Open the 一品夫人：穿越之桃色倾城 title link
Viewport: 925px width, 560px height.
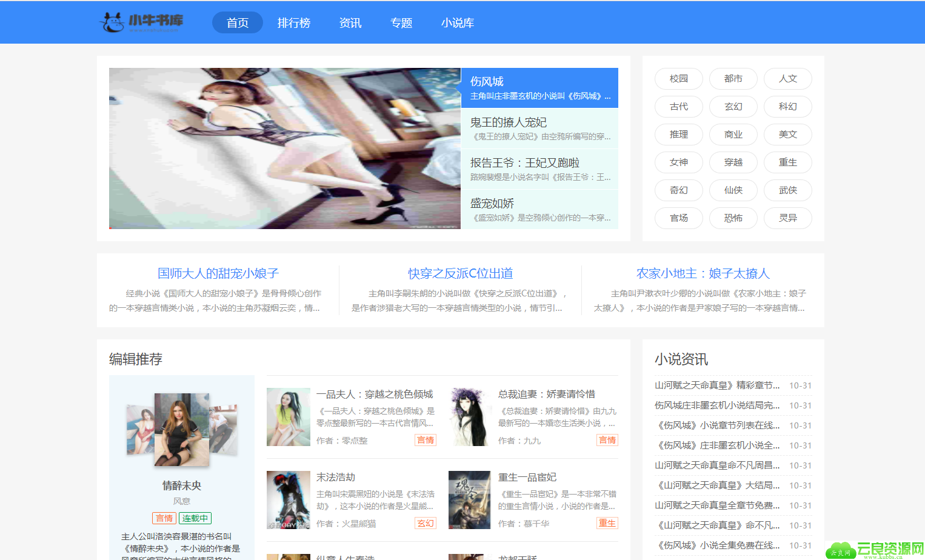[x=375, y=395]
